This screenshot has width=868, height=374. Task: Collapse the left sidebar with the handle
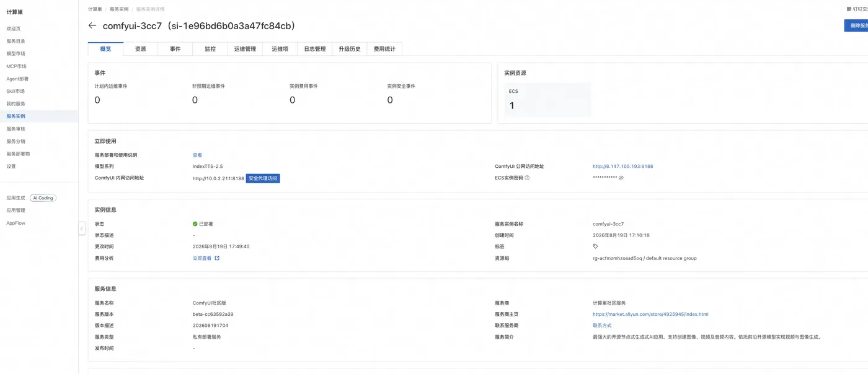tap(82, 228)
